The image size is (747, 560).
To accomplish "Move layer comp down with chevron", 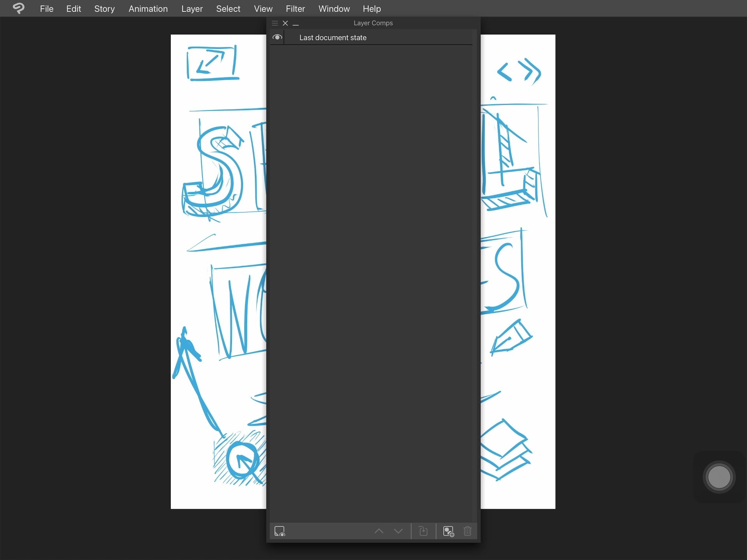I will coord(398,531).
